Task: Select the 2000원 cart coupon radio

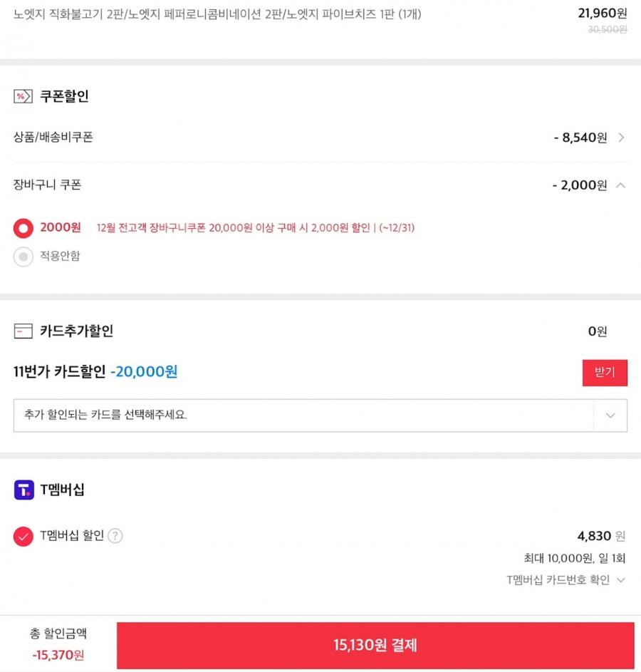Action: click(x=23, y=228)
